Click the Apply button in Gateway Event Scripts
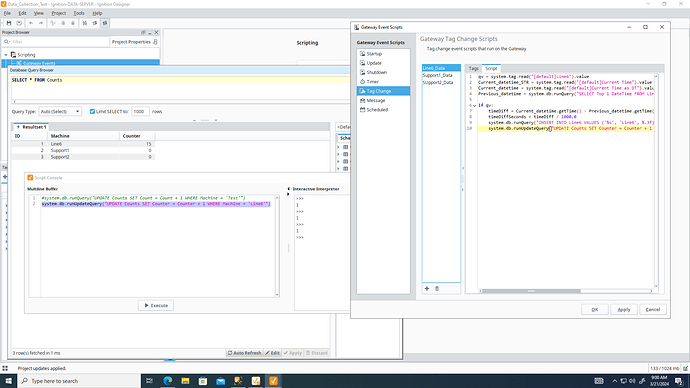Screen dimensions: 690x388 [624, 309]
